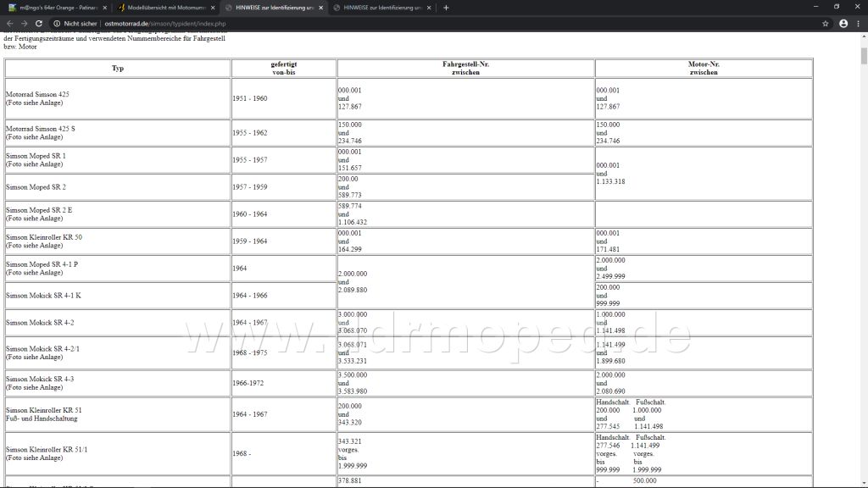The height and width of the screenshot is (488, 868).
Task: Click the 'gefertigt von-bis' column header
Action: [x=283, y=68]
